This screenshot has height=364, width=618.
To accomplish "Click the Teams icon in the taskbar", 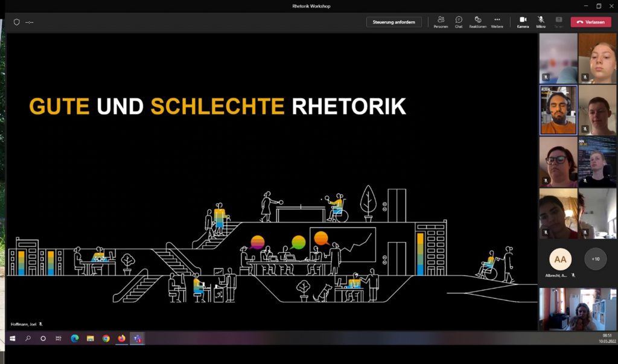I will point(138,339).
